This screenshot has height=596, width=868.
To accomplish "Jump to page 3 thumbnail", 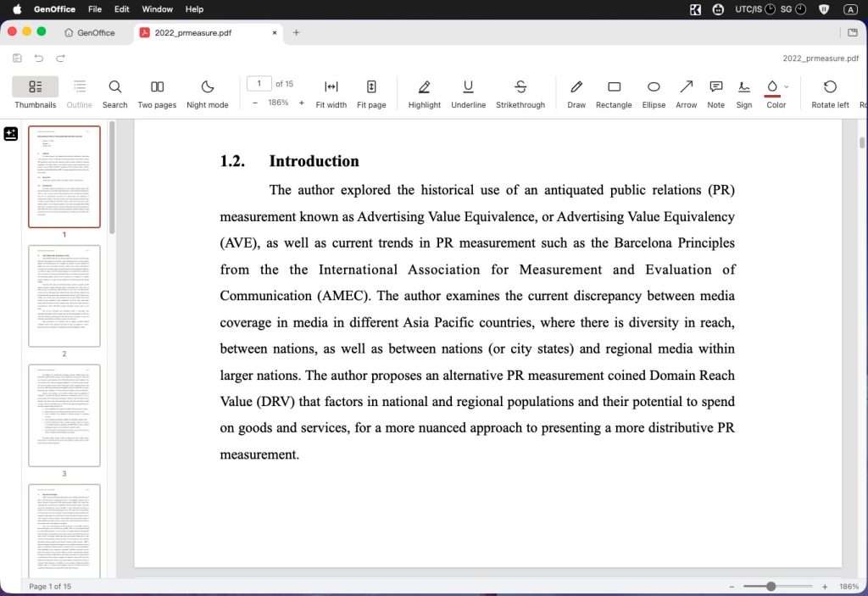I will (x=64, y=415).
